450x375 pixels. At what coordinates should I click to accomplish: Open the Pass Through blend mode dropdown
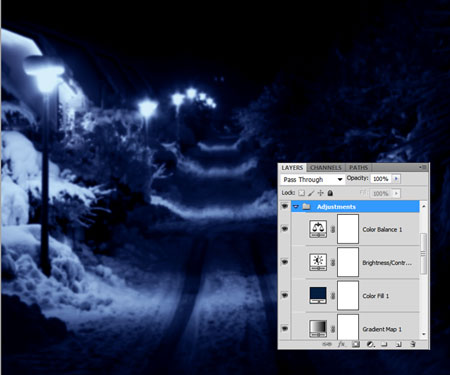click(313, 179)
